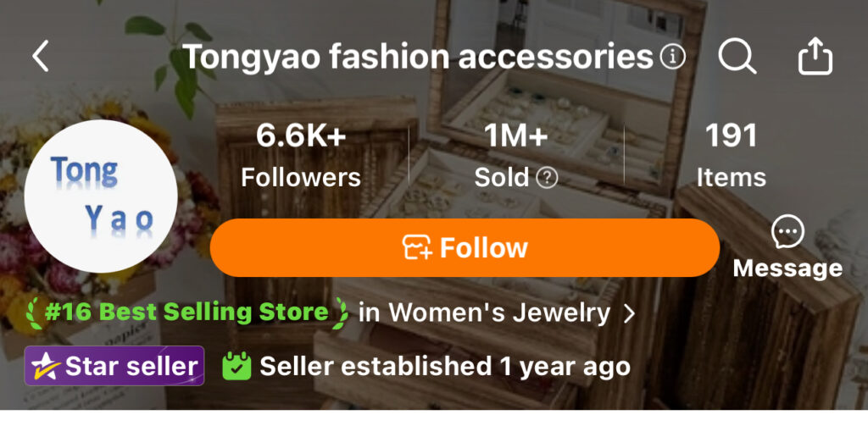868x437 pixels.
Task: Click the orange Follow button
Action: coord(465,247)
